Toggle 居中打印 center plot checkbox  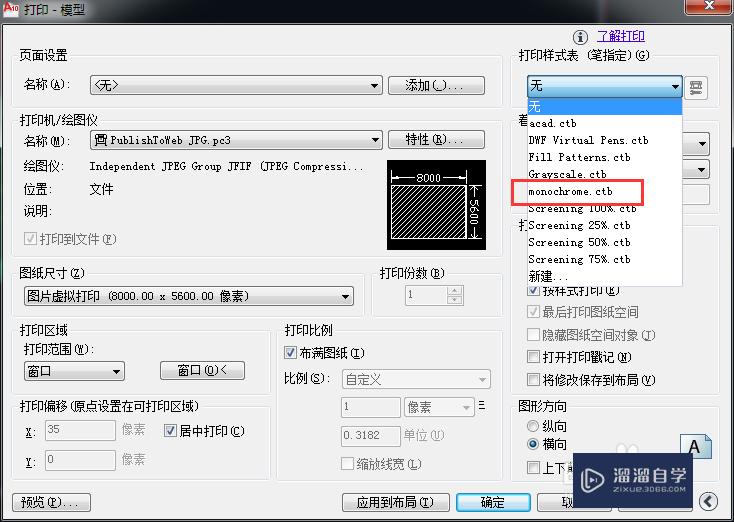[170, 431]
